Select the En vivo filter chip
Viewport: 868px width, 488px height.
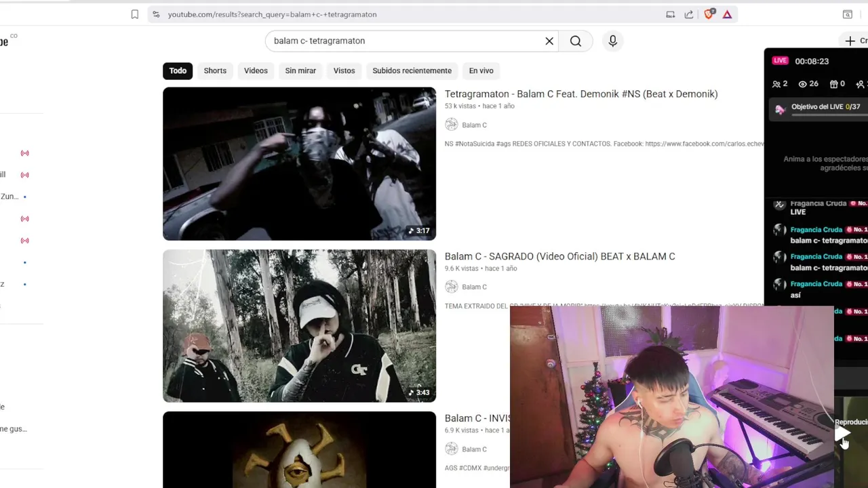481,70
